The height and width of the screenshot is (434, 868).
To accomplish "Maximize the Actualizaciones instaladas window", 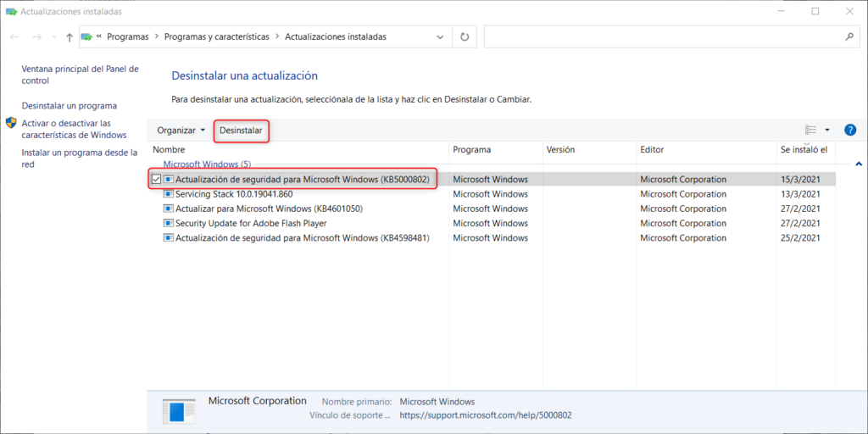I will [x=815, y=11].
